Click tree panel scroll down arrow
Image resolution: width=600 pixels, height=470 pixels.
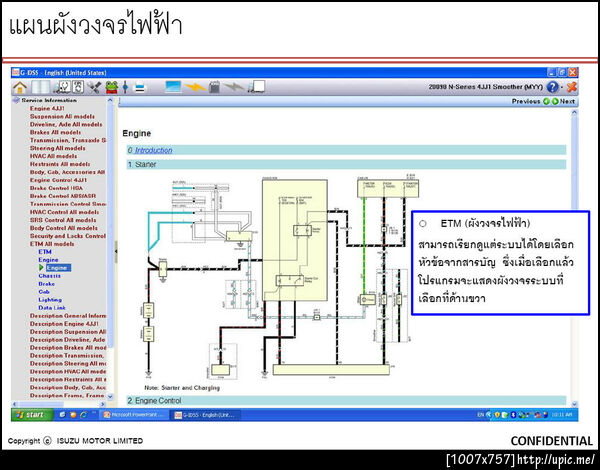pyautogui.click(x=110, y=397)
